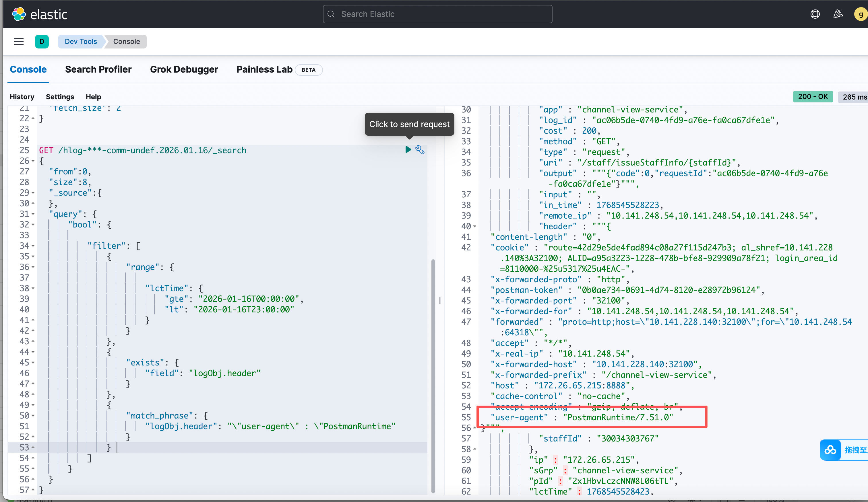The height and width of the screenshot is (502, 868).
Task: Collapse the filter array at line 34
Action: point(33,246)
